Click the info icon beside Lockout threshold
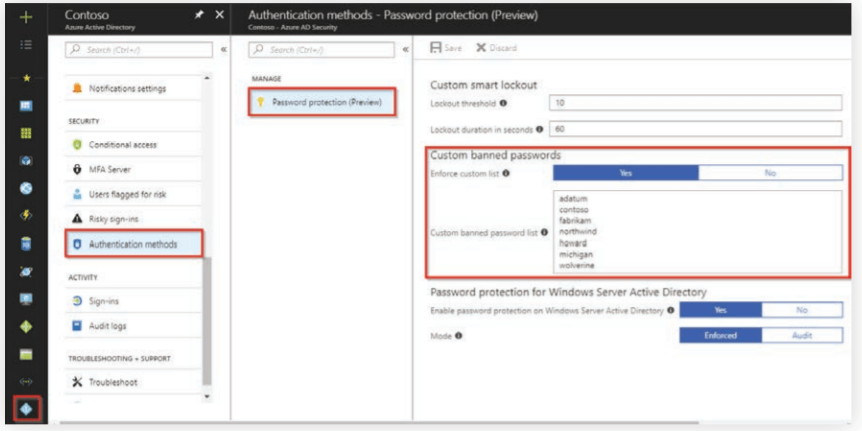Screen dimensions: 862x431 tap(503, 103)
